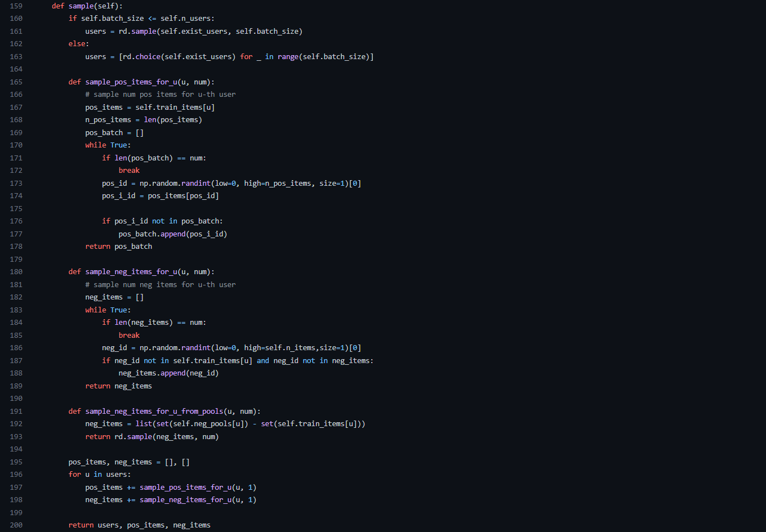This screenshot has width=766, height=532.
Task: Click 'if len(neg_items) == num:' line
Action: [154, 323]
